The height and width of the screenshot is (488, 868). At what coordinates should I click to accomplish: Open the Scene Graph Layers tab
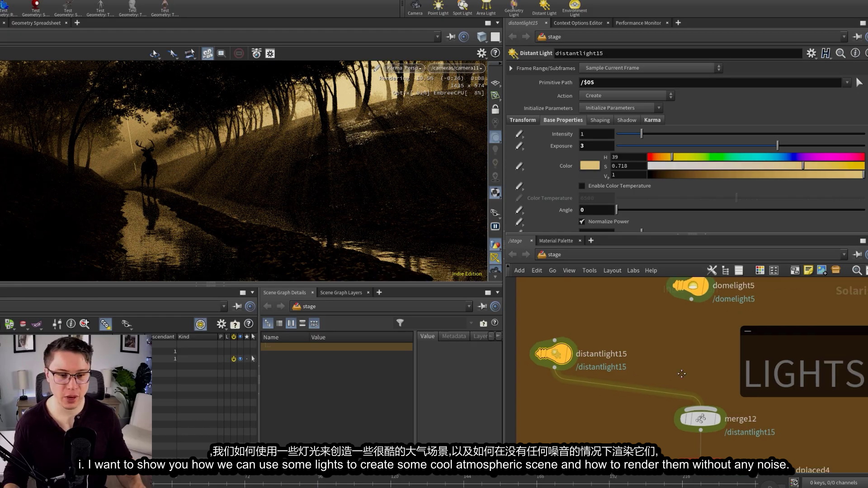coord(341,292)
